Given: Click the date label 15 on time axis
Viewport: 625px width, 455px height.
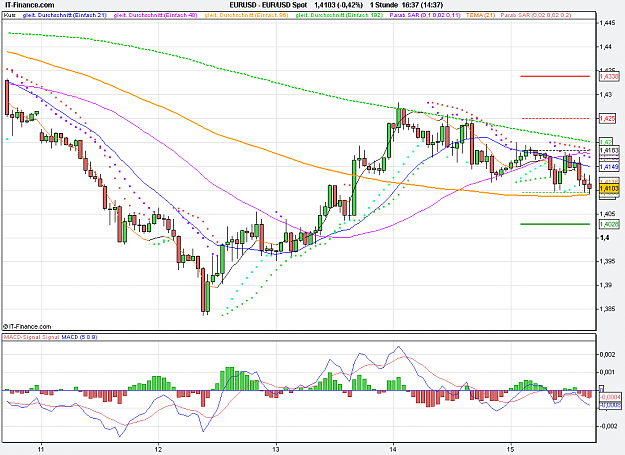Looking at the screenshot, I should pyautogui.click(x=511, y=449).
